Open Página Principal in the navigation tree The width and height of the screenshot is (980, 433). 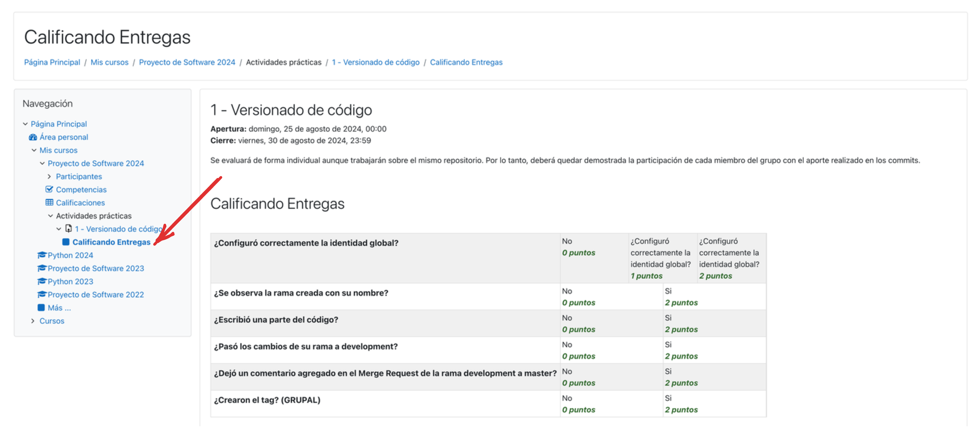click(x=59, y=124)
